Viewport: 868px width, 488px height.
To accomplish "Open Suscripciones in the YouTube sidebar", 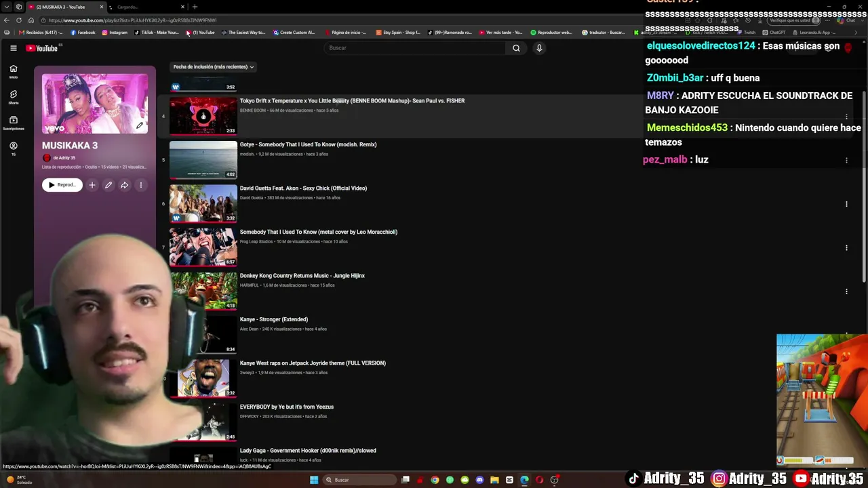I will click(x=13, y=123).
